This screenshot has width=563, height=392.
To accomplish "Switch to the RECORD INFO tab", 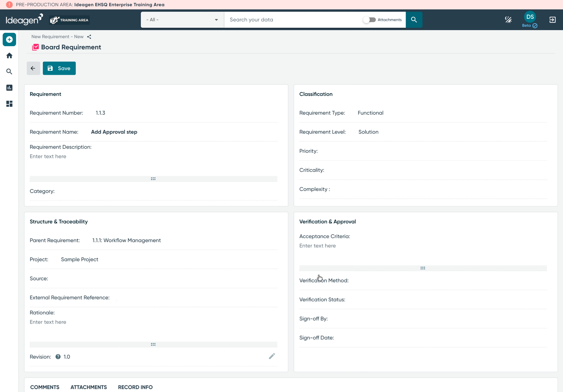I will point(135,387).
